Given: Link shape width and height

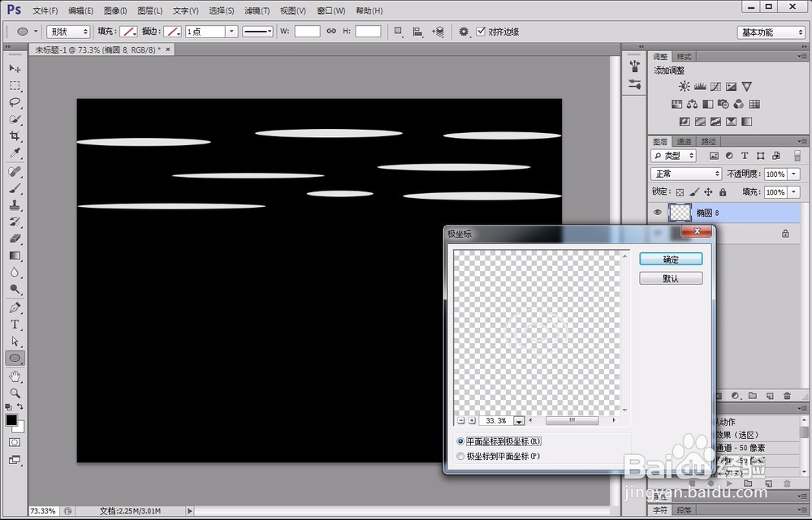Looking at the screenshot, I should coord(331,31).
